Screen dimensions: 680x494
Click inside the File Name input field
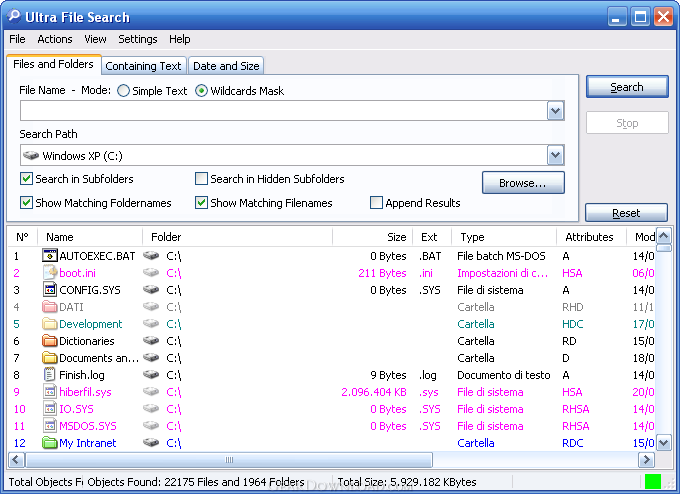[x=284, y=111]
